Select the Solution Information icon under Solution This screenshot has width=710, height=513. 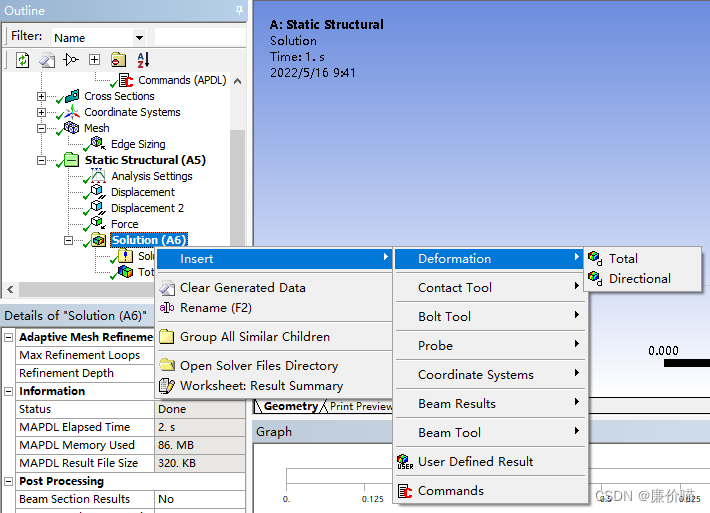pyautogui.click(x=125, y=256)
